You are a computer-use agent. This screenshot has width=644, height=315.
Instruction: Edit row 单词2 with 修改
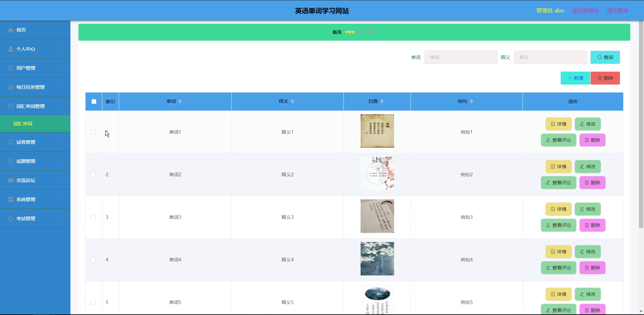click(x=588, y=167)
